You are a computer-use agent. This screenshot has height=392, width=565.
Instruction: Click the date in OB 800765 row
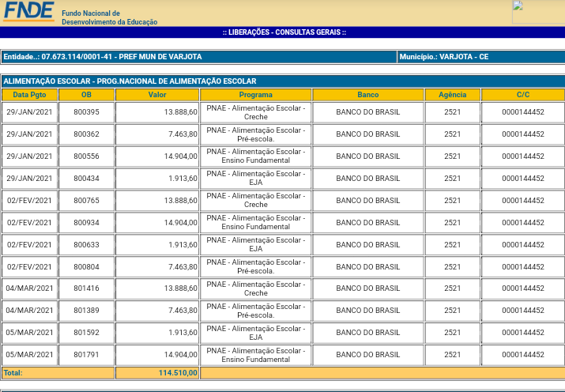click(x=29, y=200)
